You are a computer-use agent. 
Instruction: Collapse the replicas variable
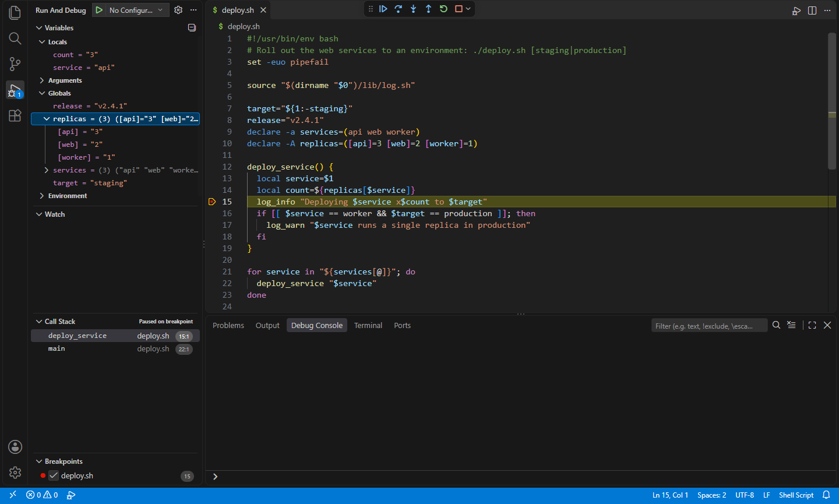tap(47, 119)
